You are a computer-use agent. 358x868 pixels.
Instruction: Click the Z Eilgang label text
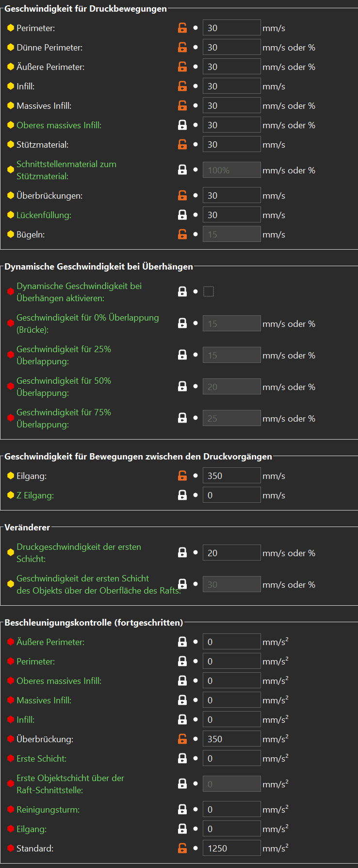pyautogui.click(x=35, y=495)
